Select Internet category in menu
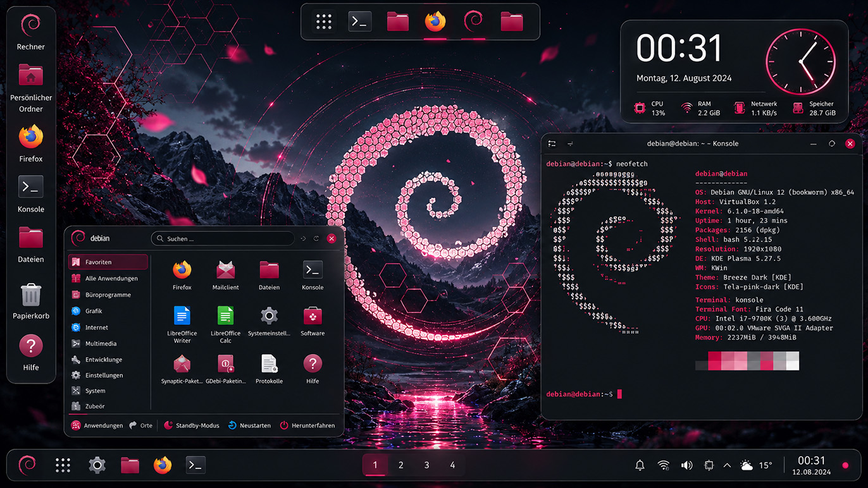Viewport: 868px width, 488px height. pyautogui.click(x=108, y=327)
